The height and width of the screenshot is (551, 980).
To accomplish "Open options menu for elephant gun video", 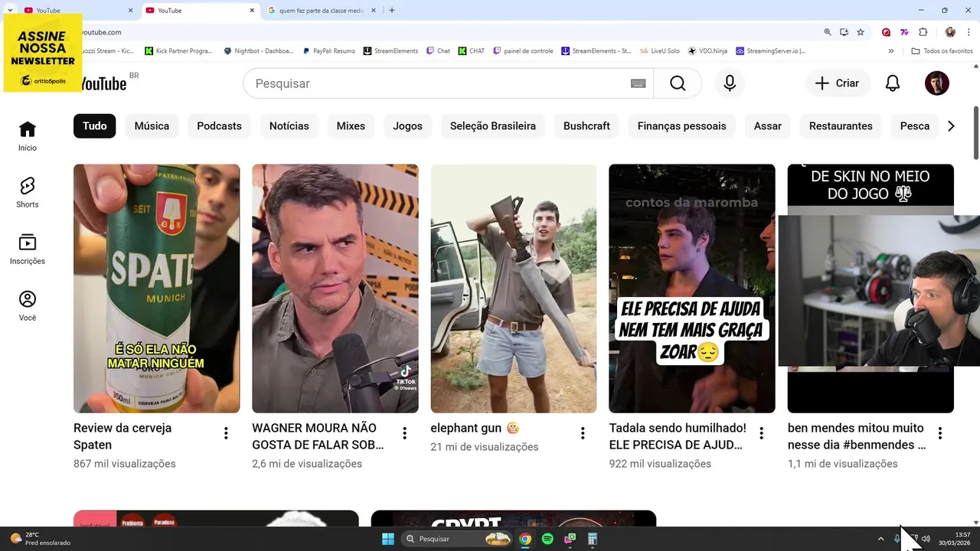I will click(x=583, y=434).
